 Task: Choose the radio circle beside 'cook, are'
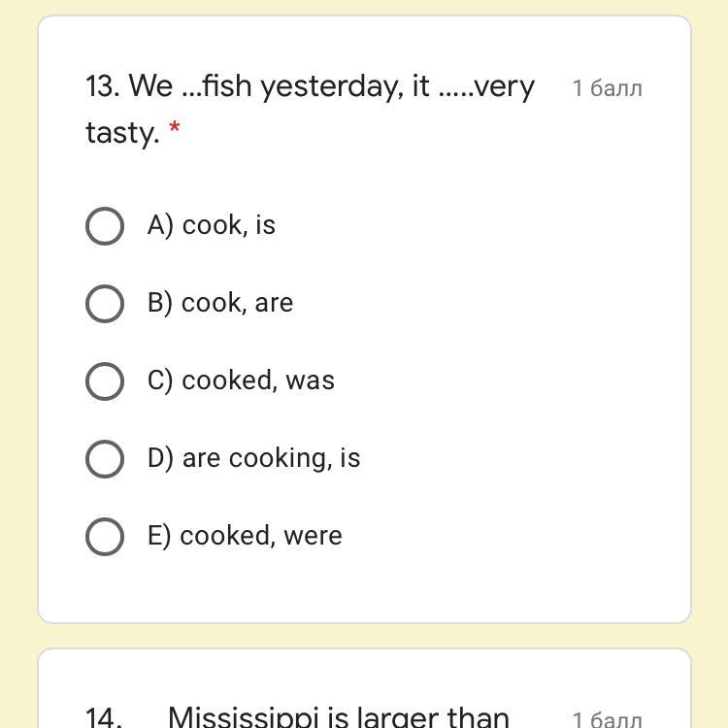[105, 304]
